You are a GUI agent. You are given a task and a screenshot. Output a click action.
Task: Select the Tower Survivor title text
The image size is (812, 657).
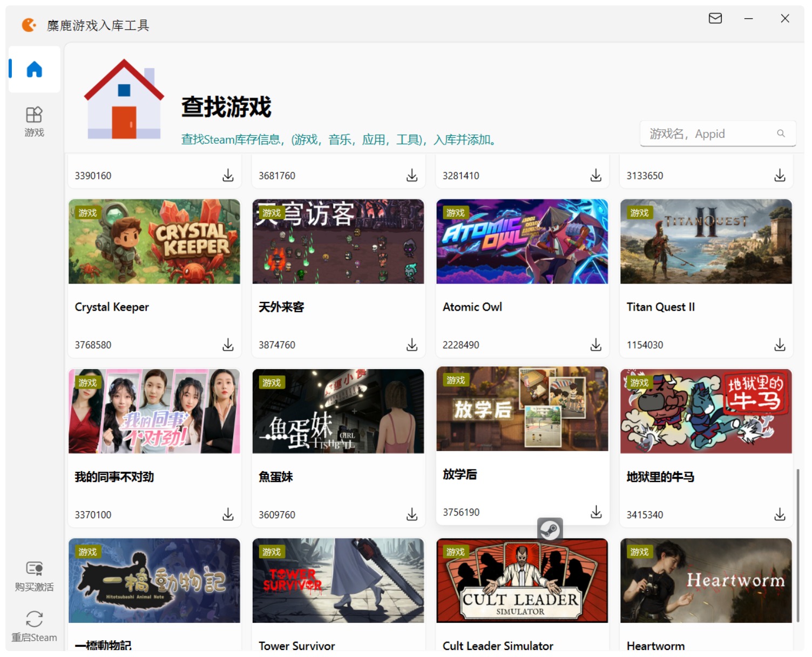click(x=297, y=646)
